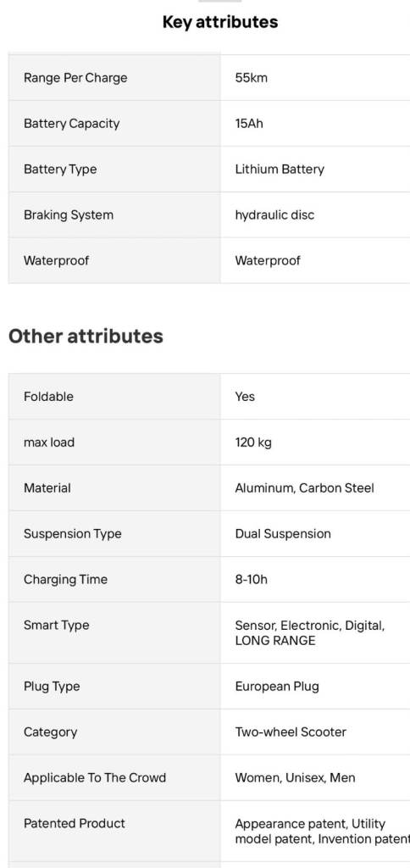
Task: Click the Applicable To The Crowd label
Action: 95,778
